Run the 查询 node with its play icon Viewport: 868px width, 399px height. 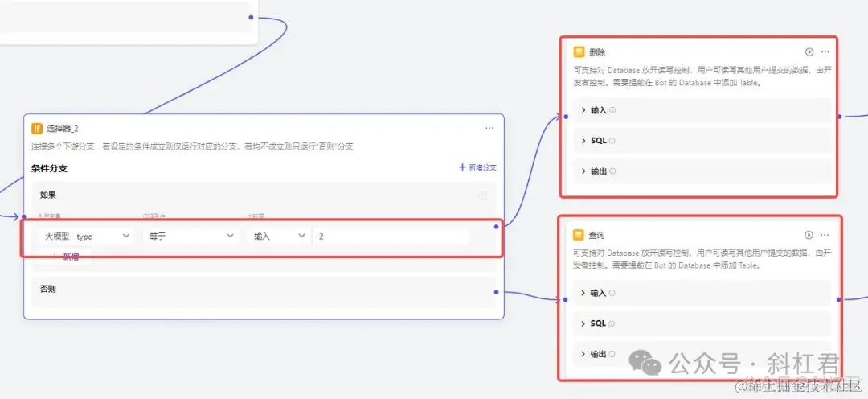[809, 235]
